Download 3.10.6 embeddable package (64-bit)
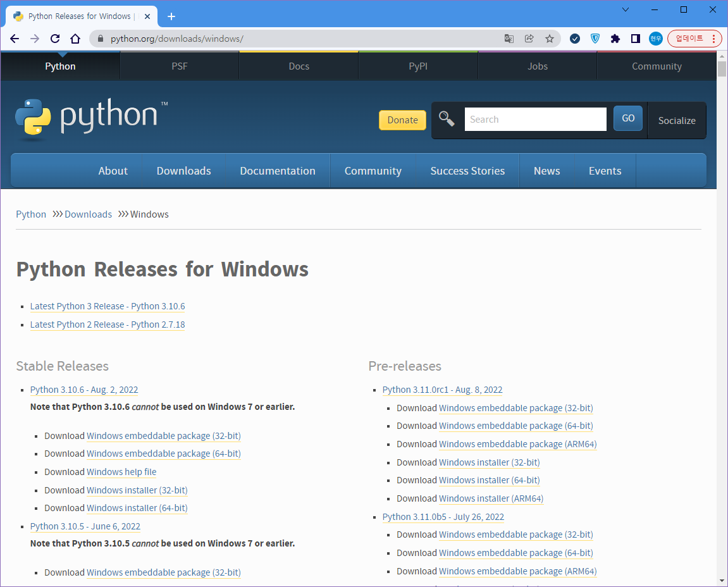Viewport: 728px width, 587px height. 163,454
